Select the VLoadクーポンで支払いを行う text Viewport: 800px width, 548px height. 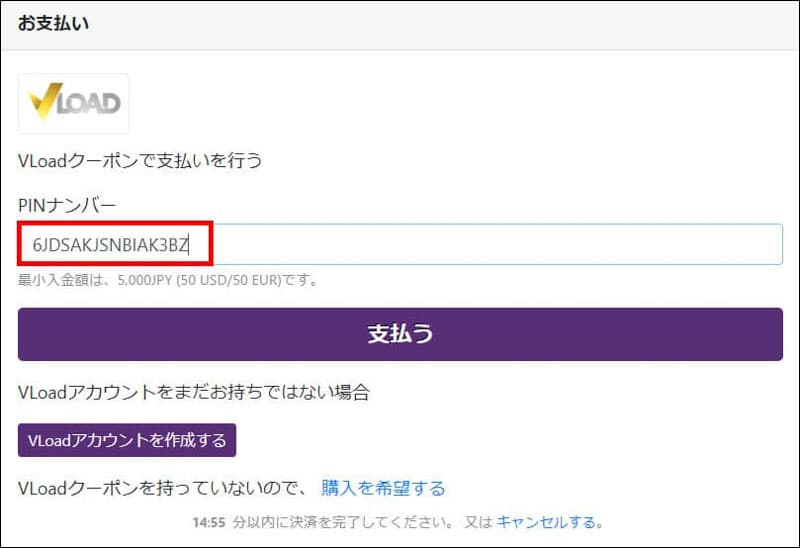140,160
